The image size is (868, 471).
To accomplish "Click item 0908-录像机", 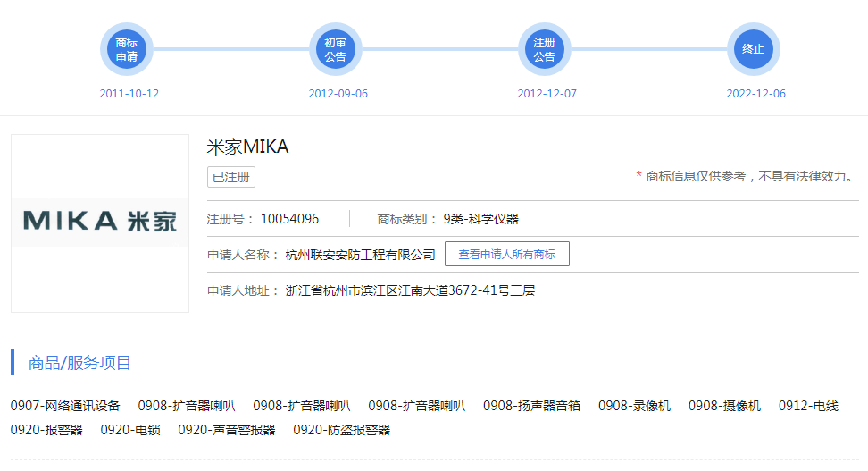I will click(x=634, y=406).
